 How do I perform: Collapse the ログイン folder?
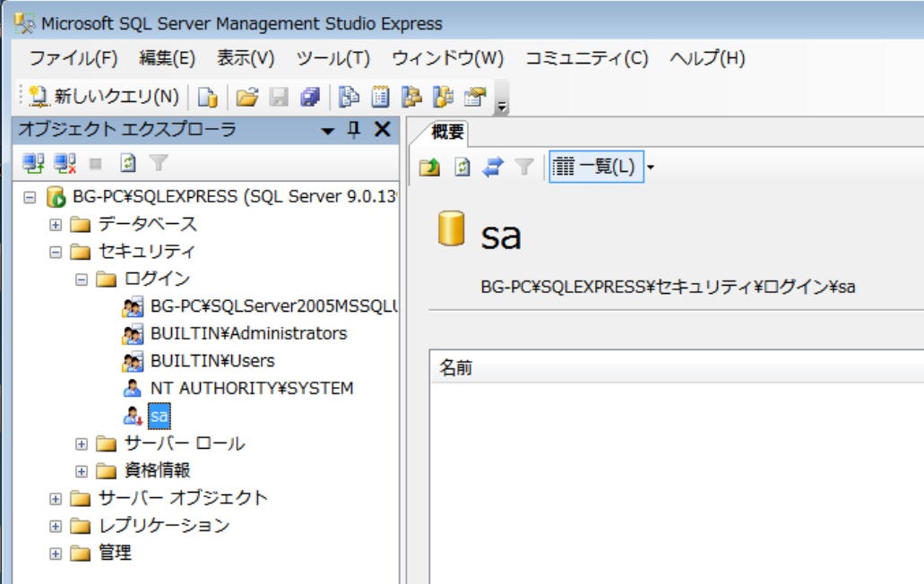pyautogui.click(x=82, y=279)
